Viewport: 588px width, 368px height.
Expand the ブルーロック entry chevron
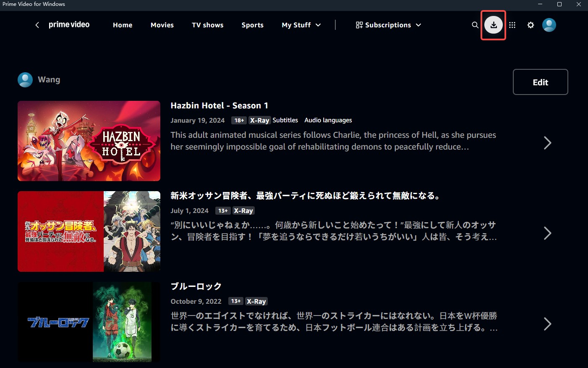(x=547, y=323)
